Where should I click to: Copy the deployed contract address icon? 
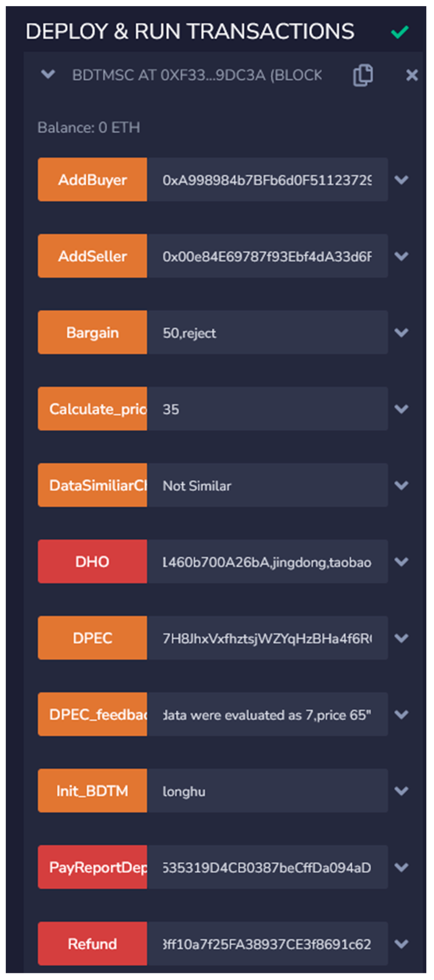point(362,75)
